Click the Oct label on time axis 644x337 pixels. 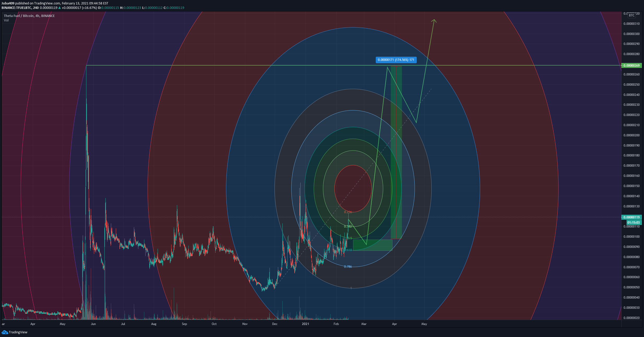214,324
